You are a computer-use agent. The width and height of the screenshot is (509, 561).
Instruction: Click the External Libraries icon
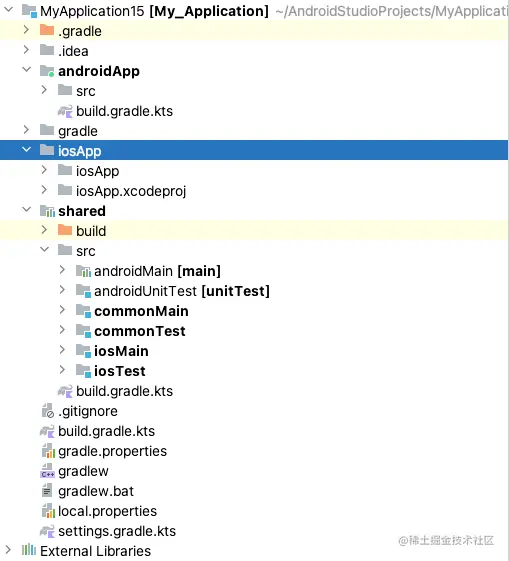(x=29, y=550)
